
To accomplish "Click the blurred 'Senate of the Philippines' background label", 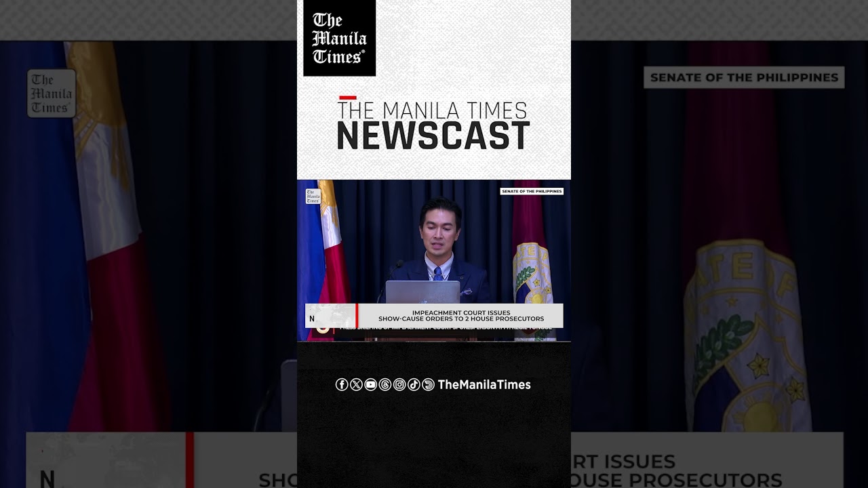I will click(x=744, y=77).
